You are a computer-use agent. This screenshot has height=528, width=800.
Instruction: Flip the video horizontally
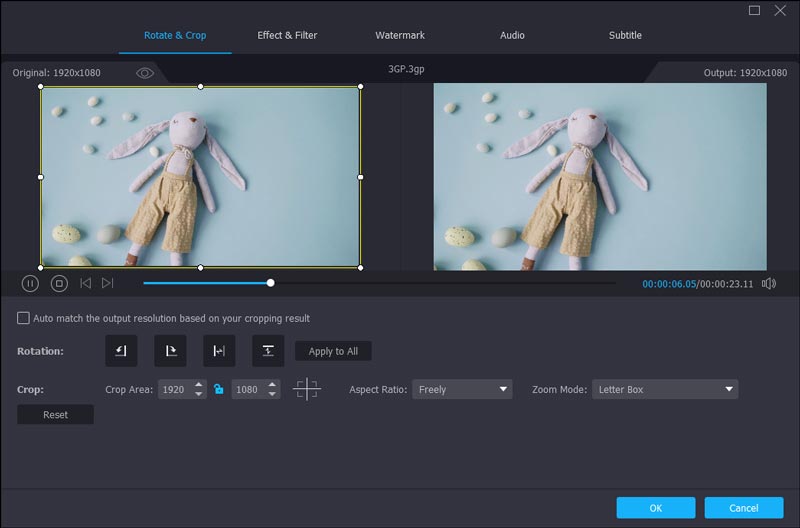pyautogui.click(x=219, y=351)
